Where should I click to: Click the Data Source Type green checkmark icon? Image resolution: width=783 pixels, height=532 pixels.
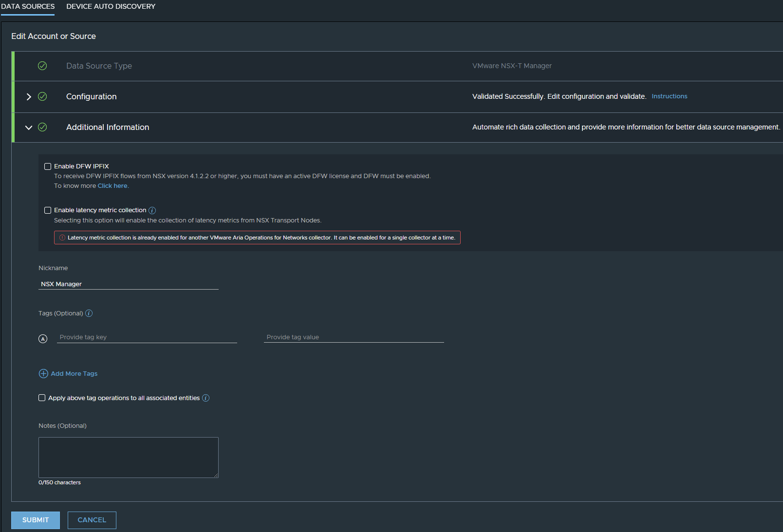point(42,66)
